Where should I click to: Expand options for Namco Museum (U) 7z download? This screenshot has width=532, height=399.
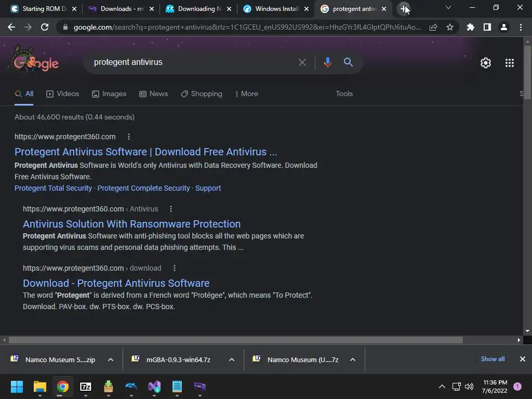click(353, 360)
